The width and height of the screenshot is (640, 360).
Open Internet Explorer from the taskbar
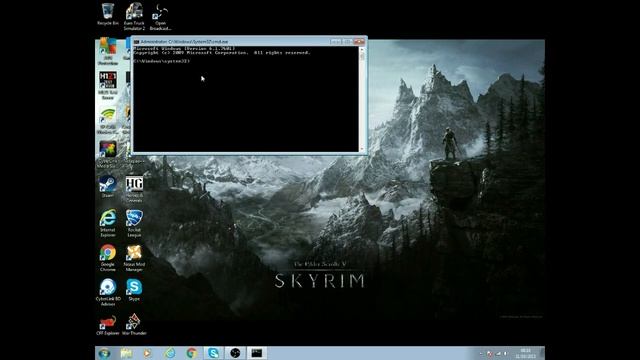pyautogui.click(x=169, y=353)
